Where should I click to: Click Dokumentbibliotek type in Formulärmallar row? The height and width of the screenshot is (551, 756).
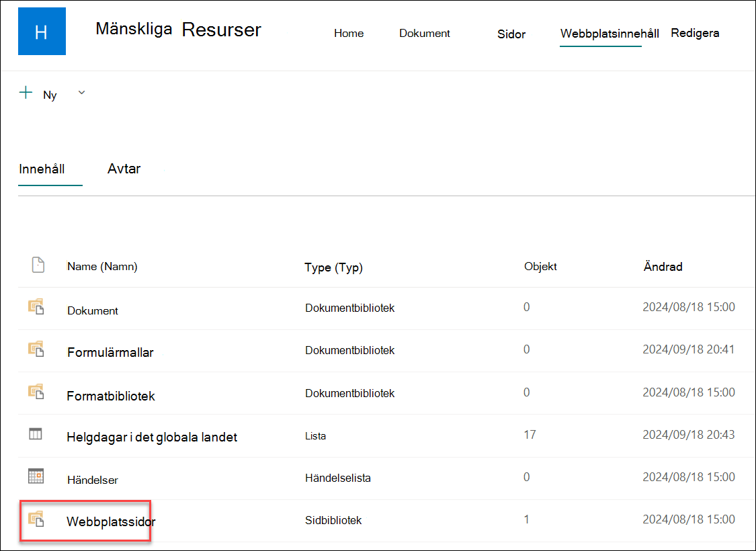point(350,351)
